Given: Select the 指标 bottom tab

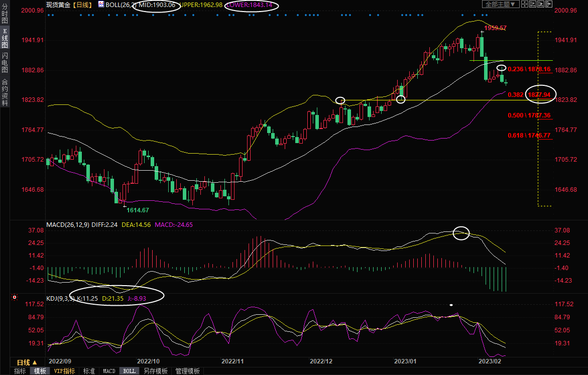Looking at the screenshot, I should pos(20,371).
